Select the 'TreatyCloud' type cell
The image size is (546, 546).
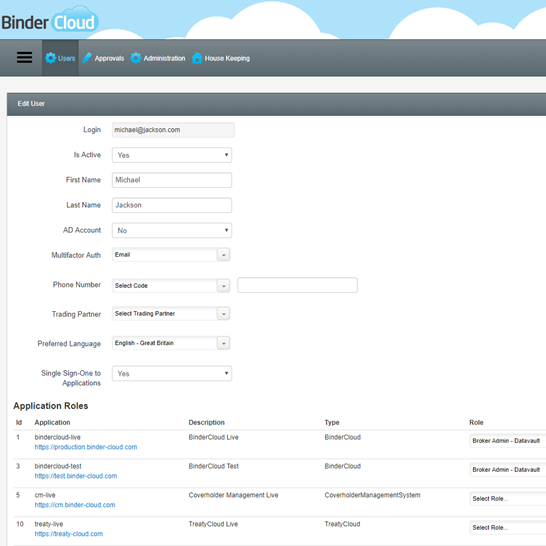pyautogui.click(x=342, y=524)
